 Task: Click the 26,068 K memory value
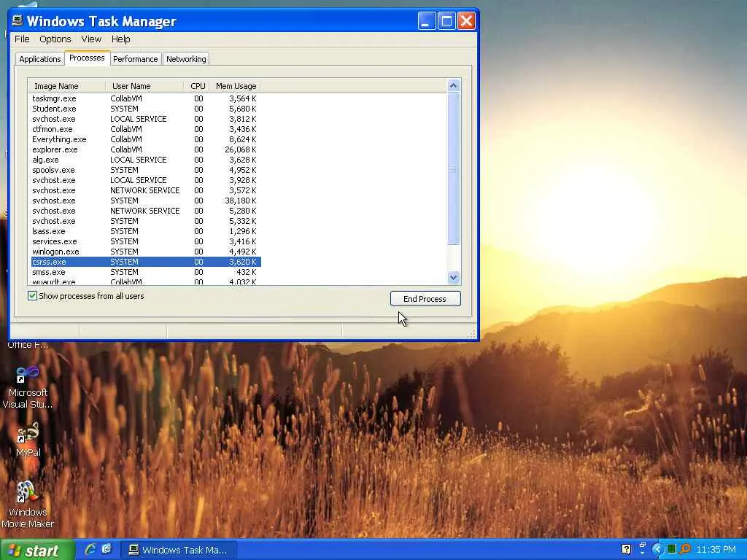click(x=241, y=149)
